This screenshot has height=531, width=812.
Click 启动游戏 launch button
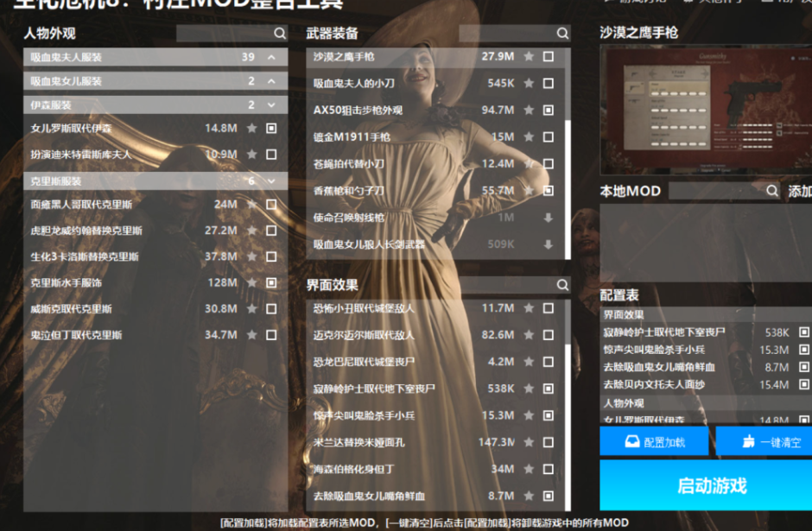(x=706, y=485)
